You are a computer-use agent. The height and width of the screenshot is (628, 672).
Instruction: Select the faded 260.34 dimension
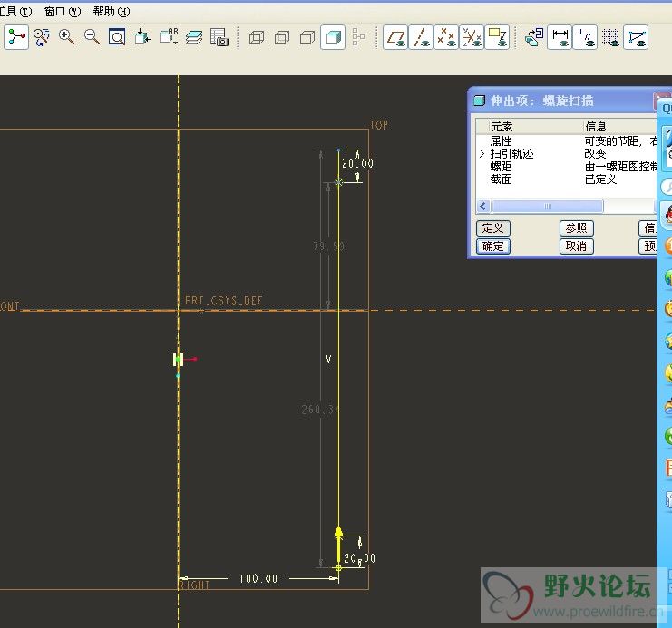[x=320, y=410]
